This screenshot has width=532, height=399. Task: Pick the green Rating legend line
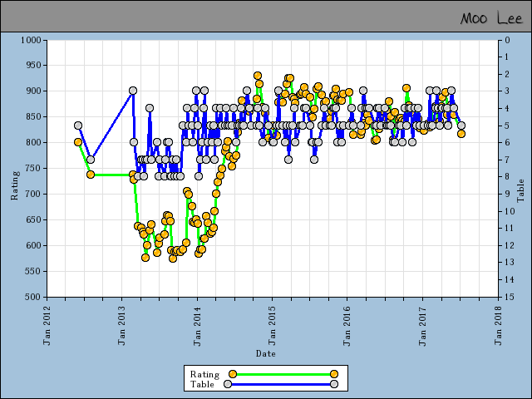283,374
